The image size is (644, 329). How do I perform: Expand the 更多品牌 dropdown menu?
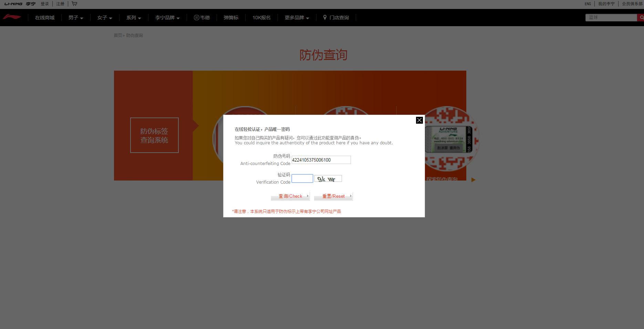(297, 18)
